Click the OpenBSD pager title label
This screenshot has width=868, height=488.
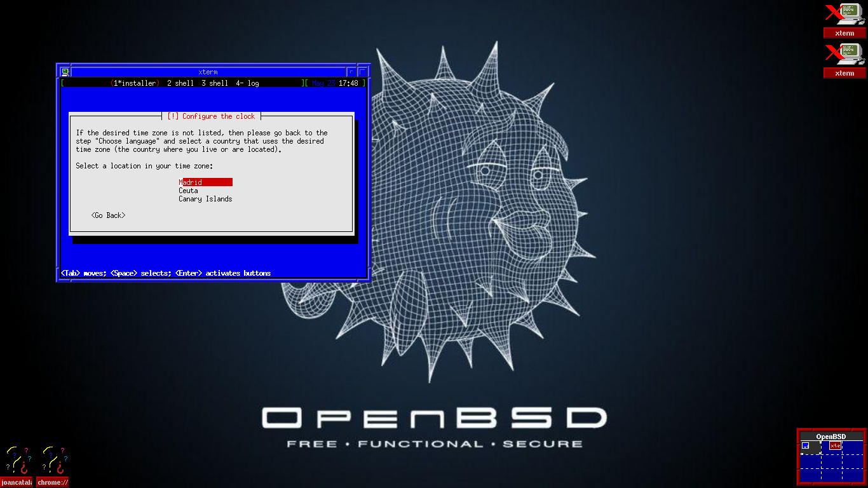click(x=831, y=437)
